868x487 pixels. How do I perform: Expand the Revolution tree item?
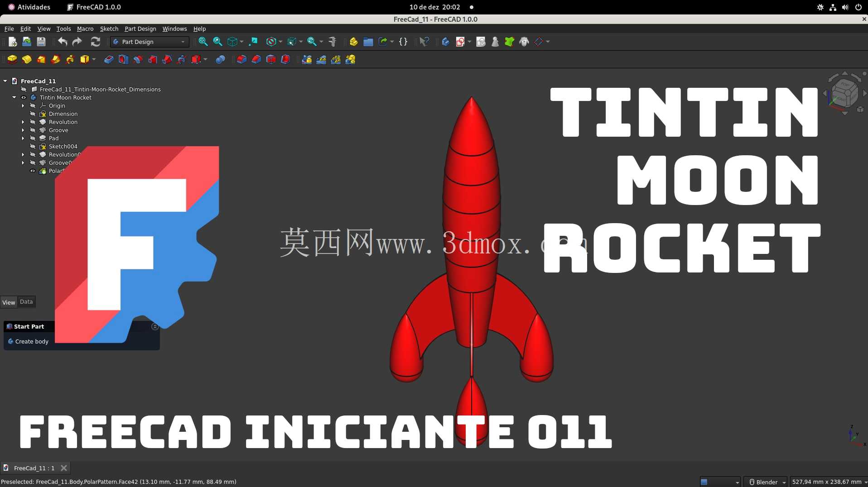tap(23, 122)
